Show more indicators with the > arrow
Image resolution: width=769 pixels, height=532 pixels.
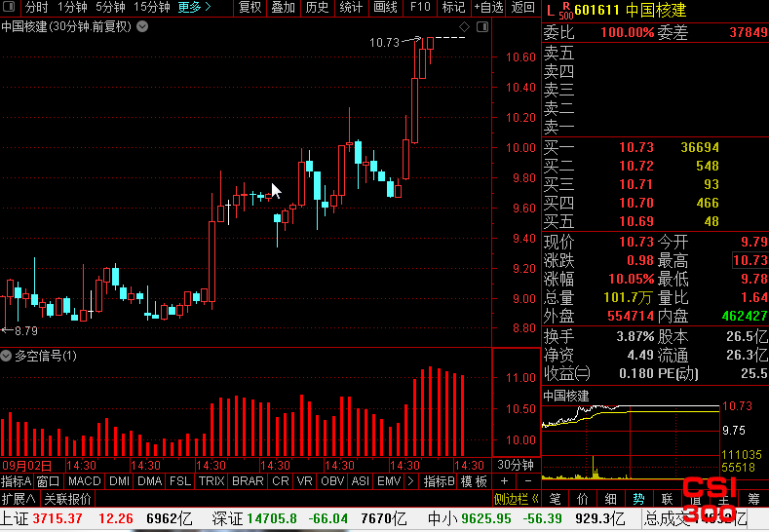point(410,481)
